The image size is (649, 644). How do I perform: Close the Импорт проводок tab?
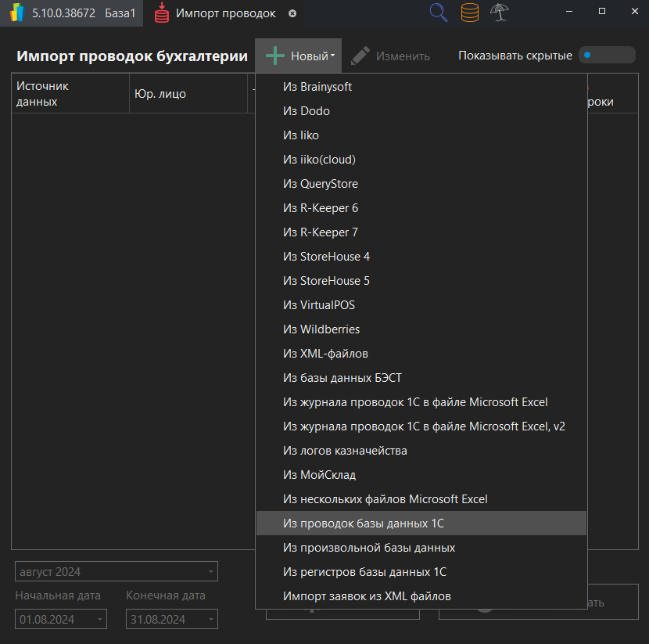(x=292, y=13)
